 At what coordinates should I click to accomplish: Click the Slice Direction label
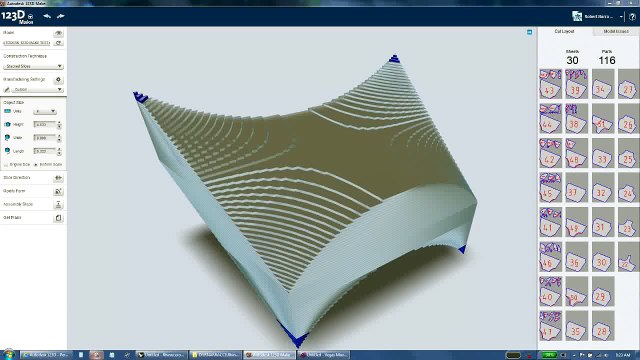pyautogui.click(x=17, y=178)
